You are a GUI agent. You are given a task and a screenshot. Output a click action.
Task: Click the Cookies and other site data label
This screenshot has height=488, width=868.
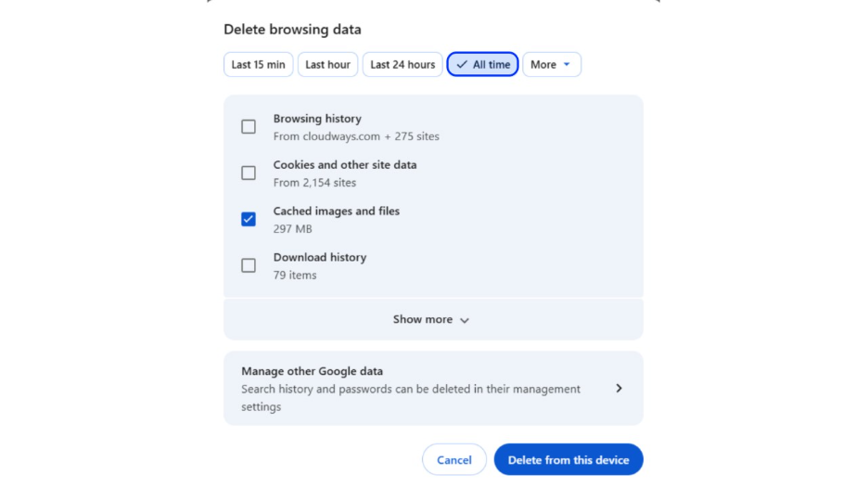[344, 165]
